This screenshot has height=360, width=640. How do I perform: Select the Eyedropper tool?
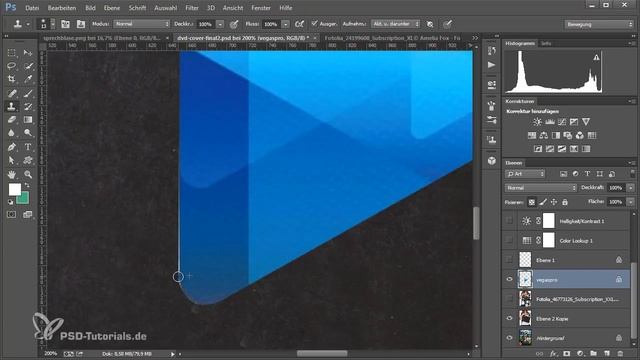click(x=28, y=79)
